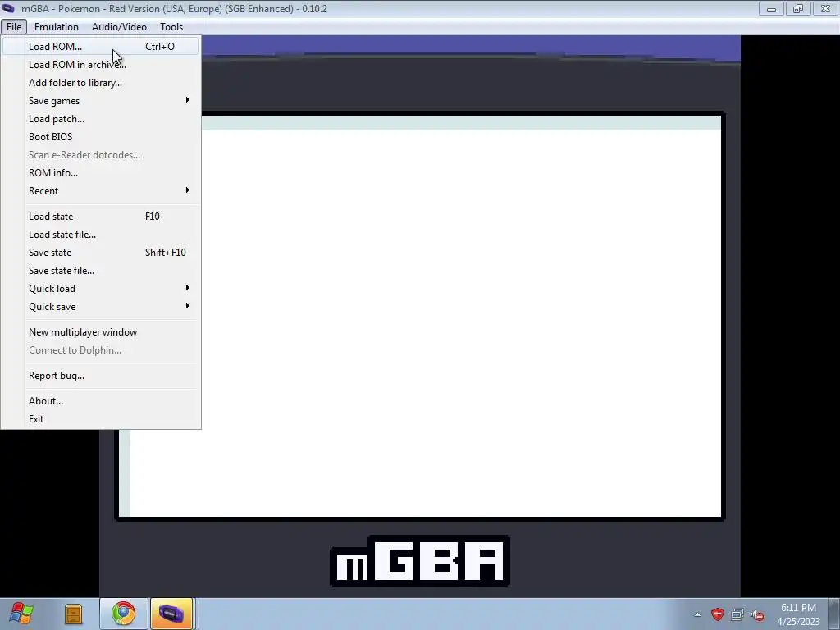Choose Load state
The height and width of the screenshot is (630, 840).
[101, 217]
